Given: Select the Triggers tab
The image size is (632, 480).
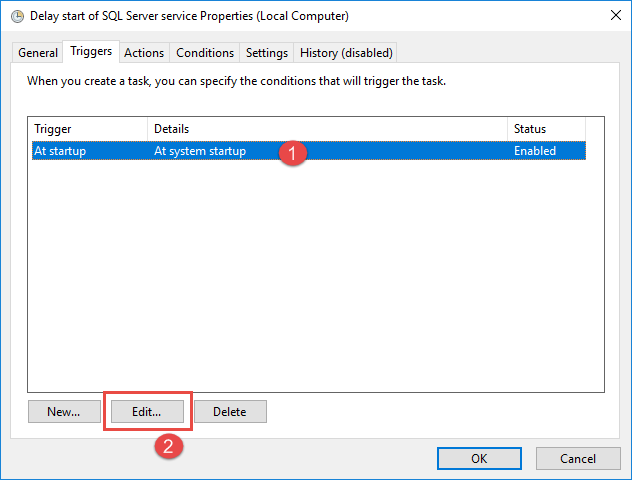Looking at the screenshot, I should [x=91, y=52].
